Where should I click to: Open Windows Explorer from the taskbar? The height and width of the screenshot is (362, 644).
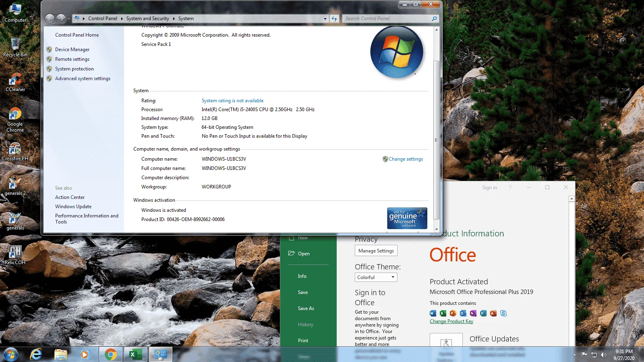[61, 354]
